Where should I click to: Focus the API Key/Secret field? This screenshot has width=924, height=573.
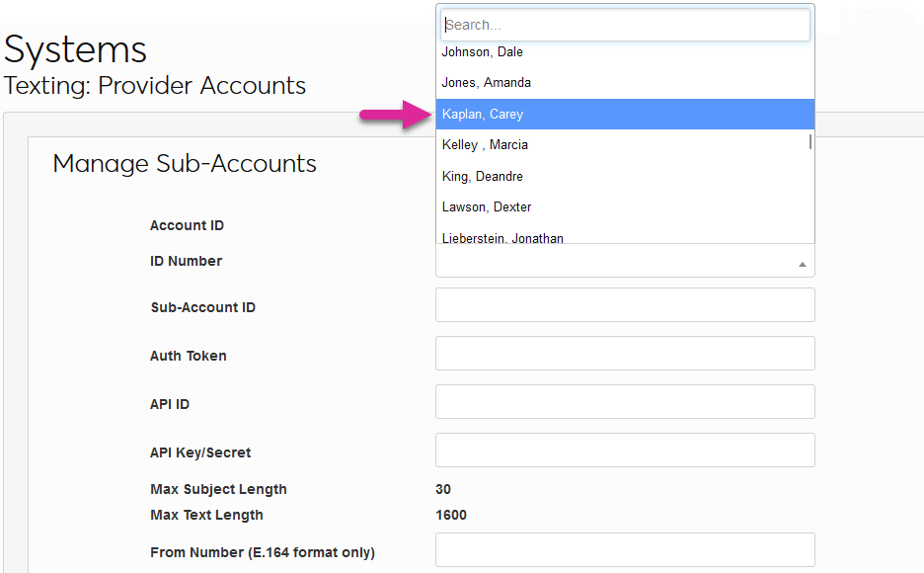[625, 450]
